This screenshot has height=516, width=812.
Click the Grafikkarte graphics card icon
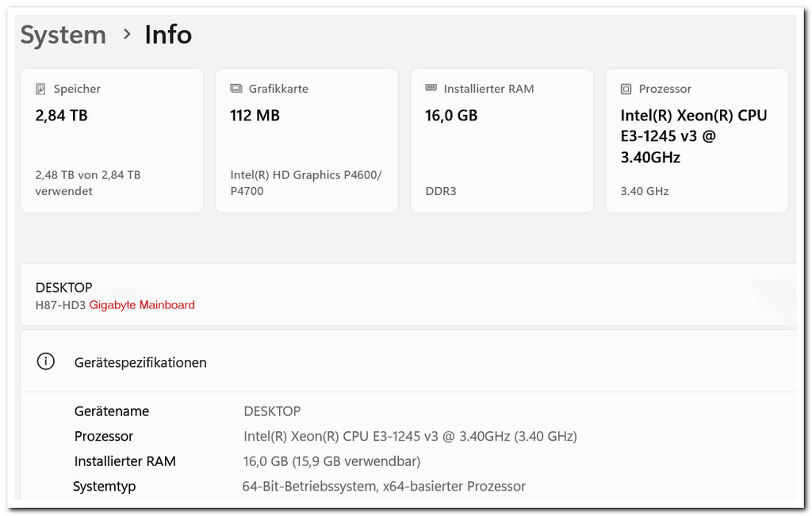236,89
